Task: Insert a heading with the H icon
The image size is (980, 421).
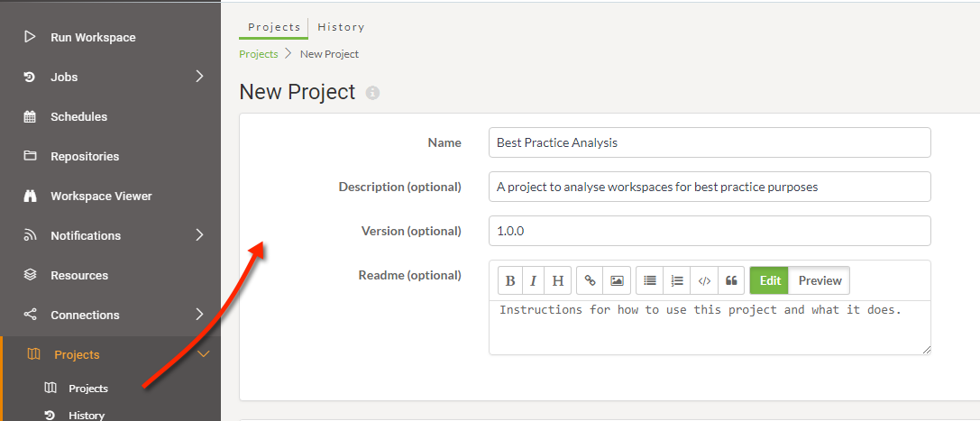Action: coord(557,280)
